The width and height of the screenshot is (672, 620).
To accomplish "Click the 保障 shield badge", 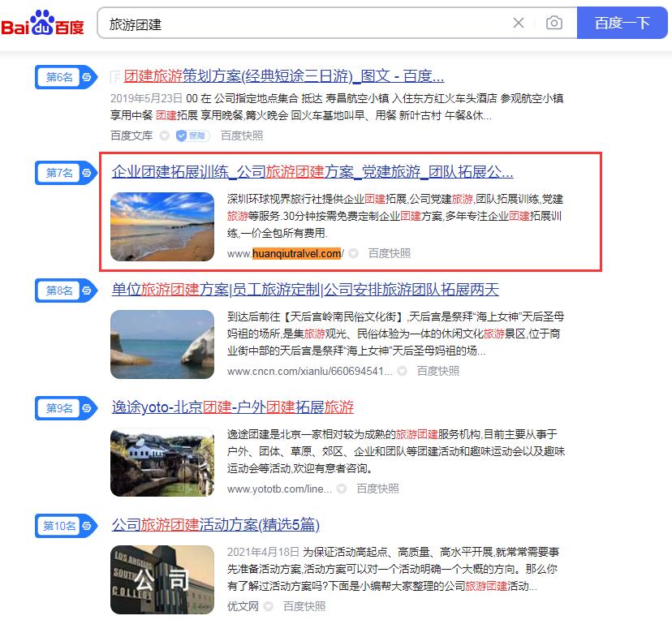I will 193,136.
